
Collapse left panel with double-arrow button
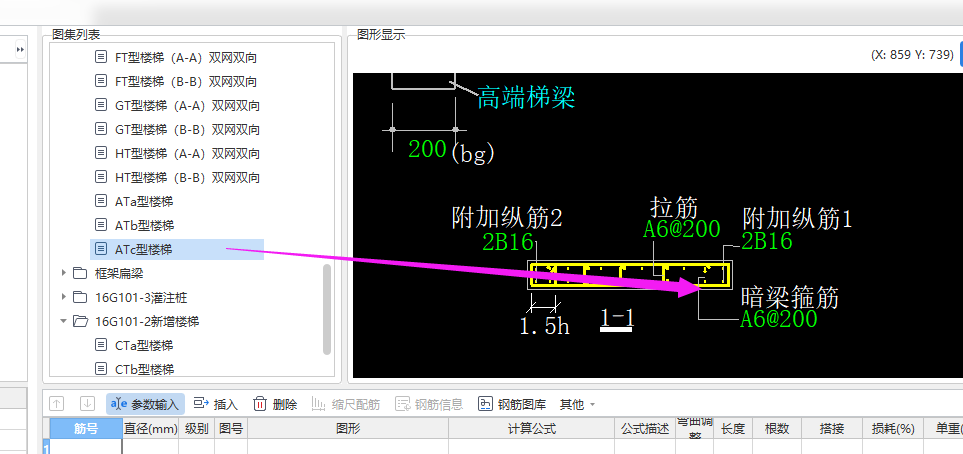20,49
